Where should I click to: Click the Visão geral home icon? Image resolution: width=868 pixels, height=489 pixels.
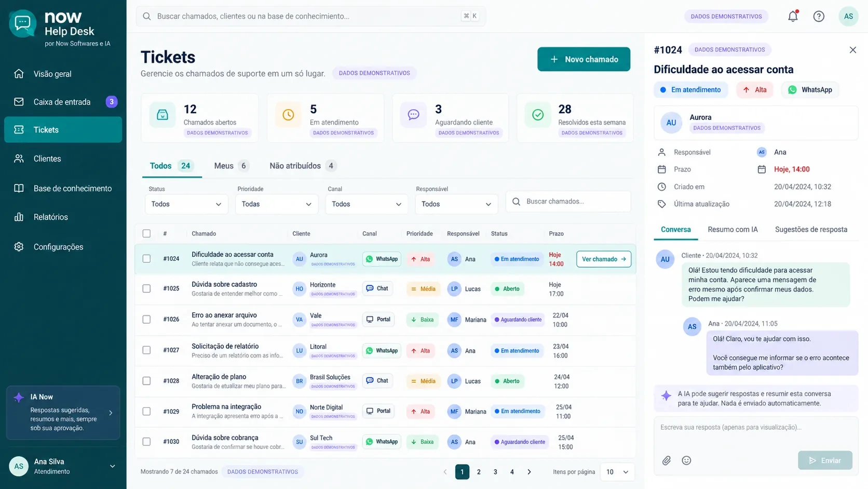(x=19, y=74)
